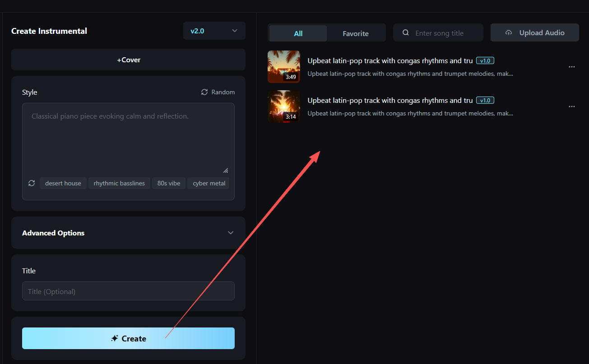Click the sparkle icon on Create
Image resolution: width=589 pixels, height=364 pixels.
point(115,338)
